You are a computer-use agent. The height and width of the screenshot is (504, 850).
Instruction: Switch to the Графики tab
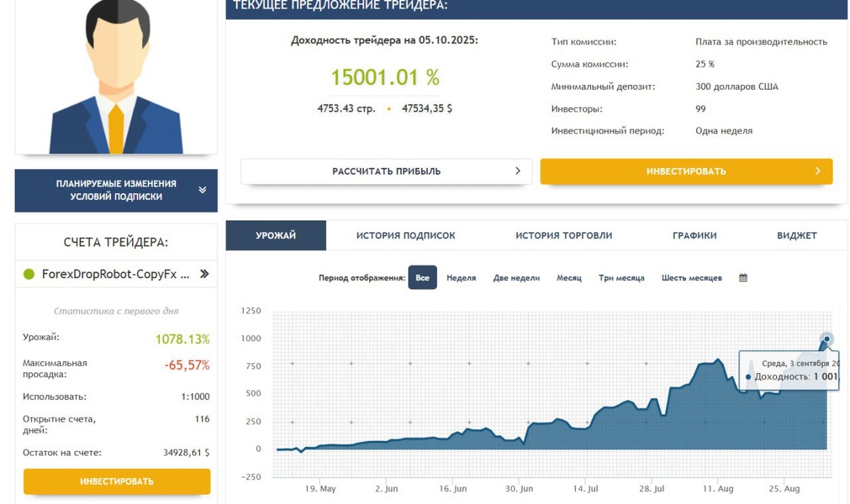[695, 236]
